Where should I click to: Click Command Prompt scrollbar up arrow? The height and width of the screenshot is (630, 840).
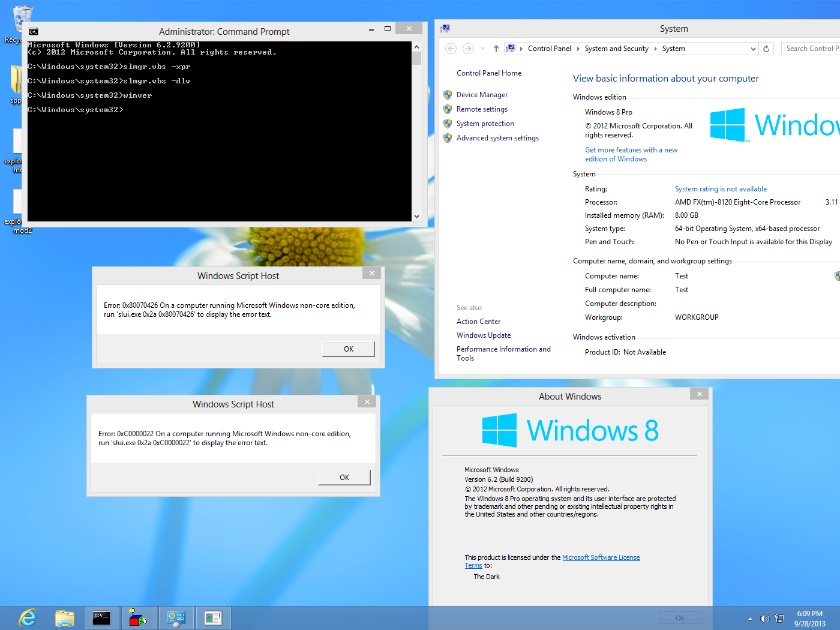click(417, 47)
